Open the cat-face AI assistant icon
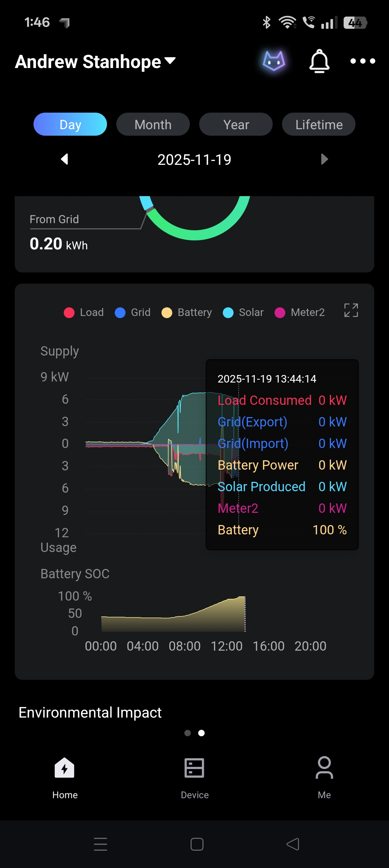This screenshot has height=868, width=389. 274,61
